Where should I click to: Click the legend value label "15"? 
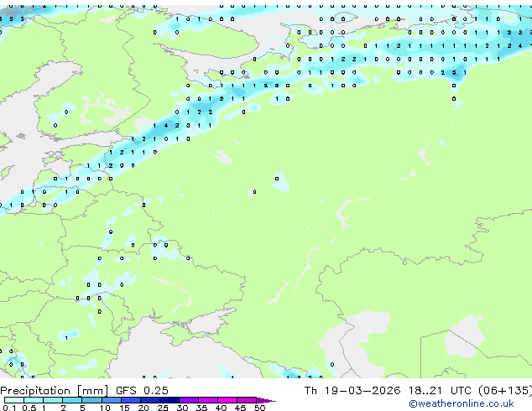pos(124,408)
